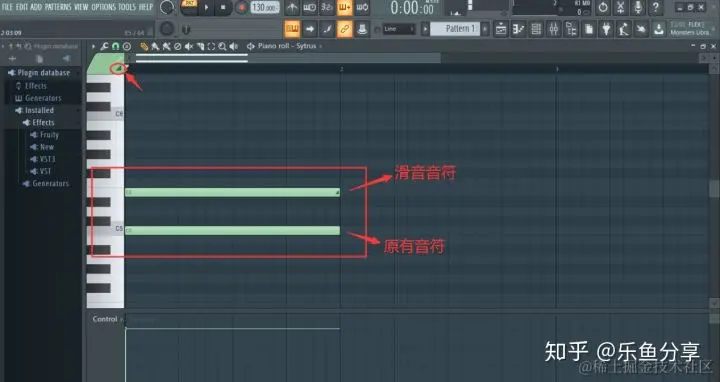Open the TOOLS menu
This screenshot has height=382, width=720.
coord(127,7)
